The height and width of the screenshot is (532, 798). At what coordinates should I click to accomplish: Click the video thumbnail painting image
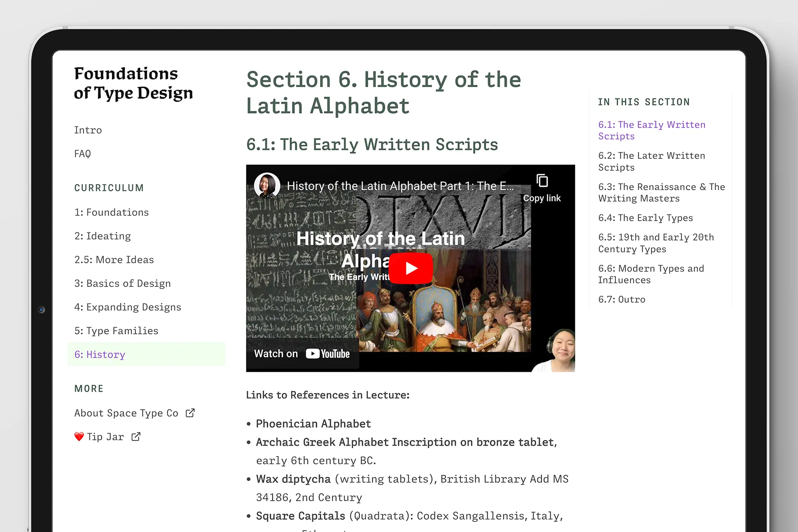coord(443,301)
